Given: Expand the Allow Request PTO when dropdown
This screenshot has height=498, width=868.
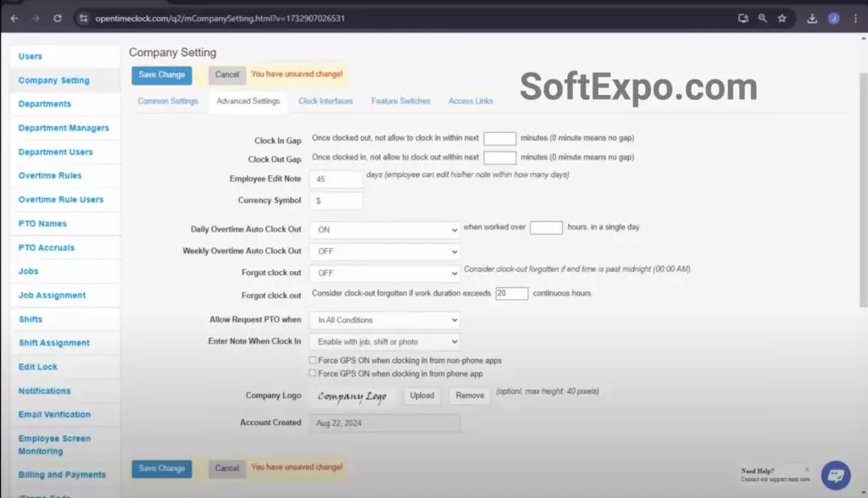Looking at the screenshot, I should (384, 320).
